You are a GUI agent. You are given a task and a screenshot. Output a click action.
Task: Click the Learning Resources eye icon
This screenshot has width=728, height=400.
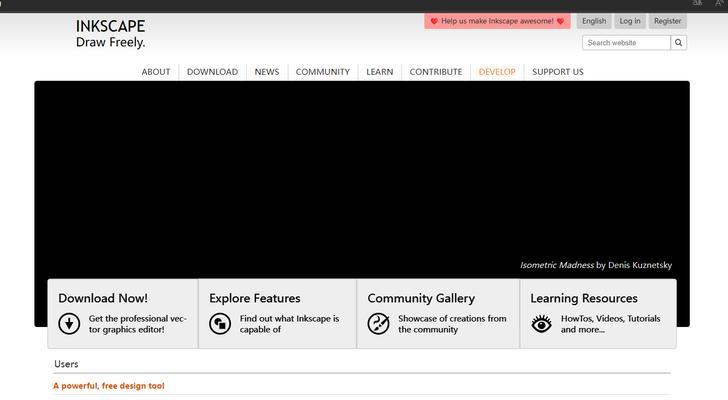coord(541,323)
